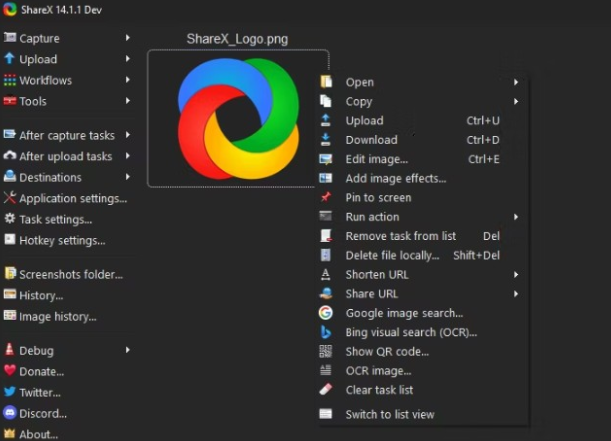The height and width of the screenshot is (441, 611).
Task: Click the History icon
Action: point(10,295)
